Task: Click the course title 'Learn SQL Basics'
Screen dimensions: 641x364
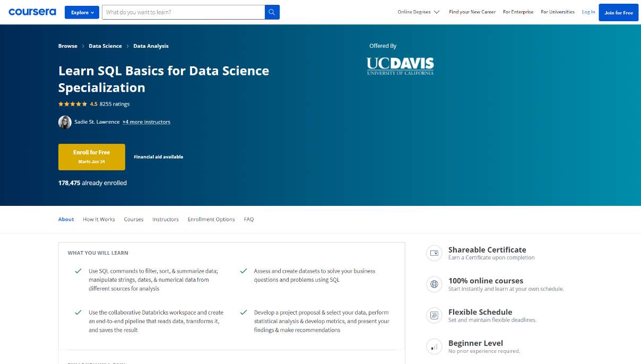Action: [x=163, y=79]
